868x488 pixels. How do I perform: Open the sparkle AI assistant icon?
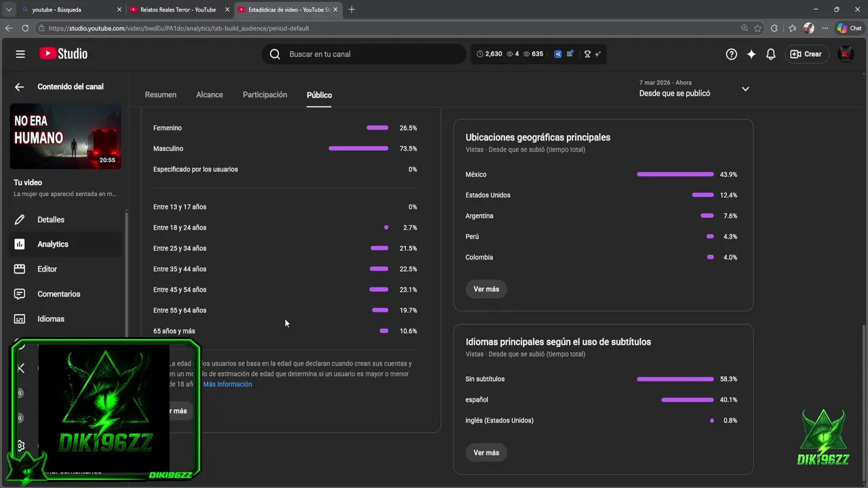tap(751, 54)
